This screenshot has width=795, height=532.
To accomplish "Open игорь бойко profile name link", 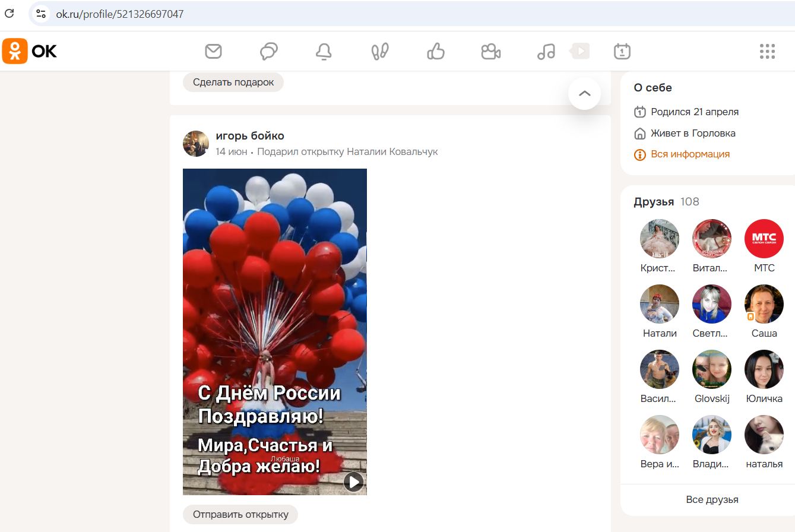I will tap(250, 136).
